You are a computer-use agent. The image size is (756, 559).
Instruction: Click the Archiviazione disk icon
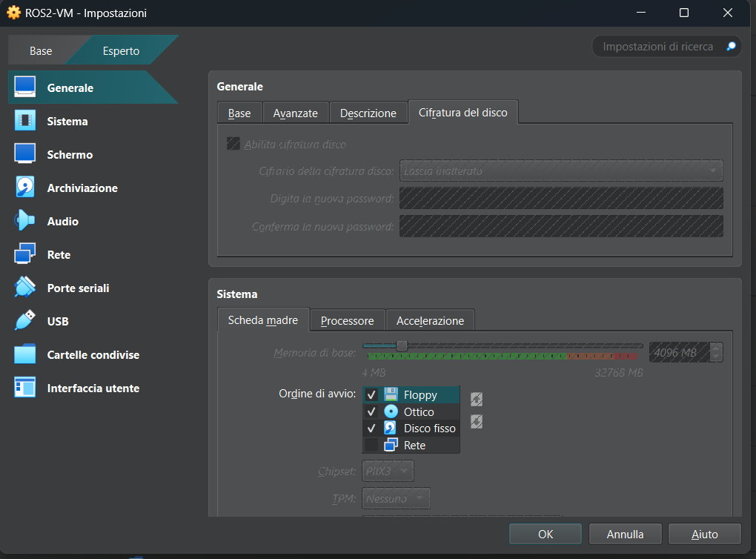pos(24,188)
